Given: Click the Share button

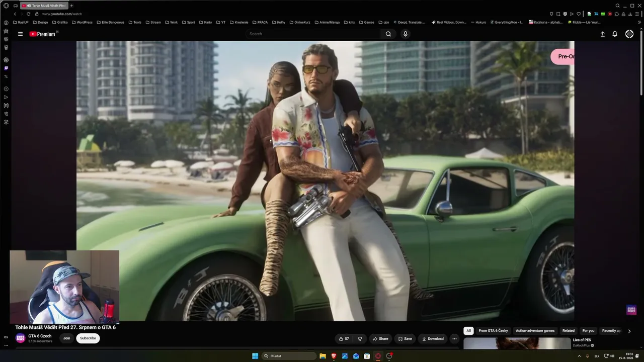Looking at the screenshot, I should tap(380, 339).
